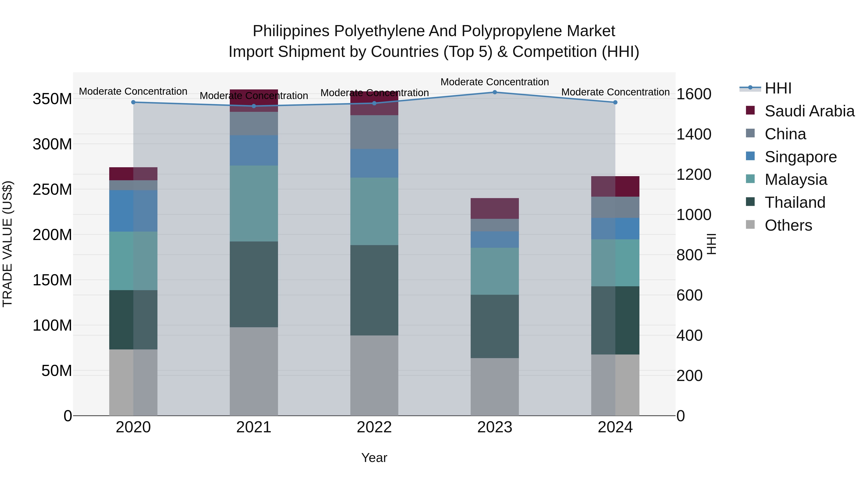Click the 2020 x-axis year label
This screenshot has width=868, height=488.
coord(133,427)
